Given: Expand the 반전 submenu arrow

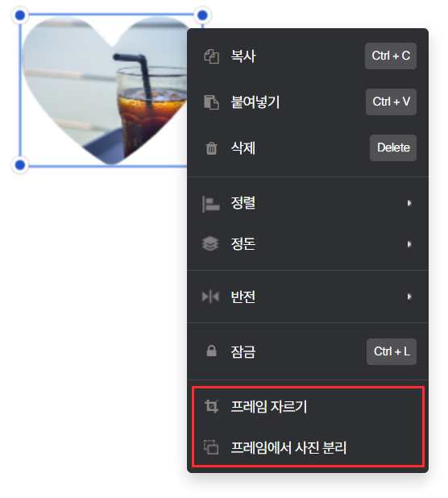Looking at the screenshot, I should pyautogui.click(x=409, y=297).
